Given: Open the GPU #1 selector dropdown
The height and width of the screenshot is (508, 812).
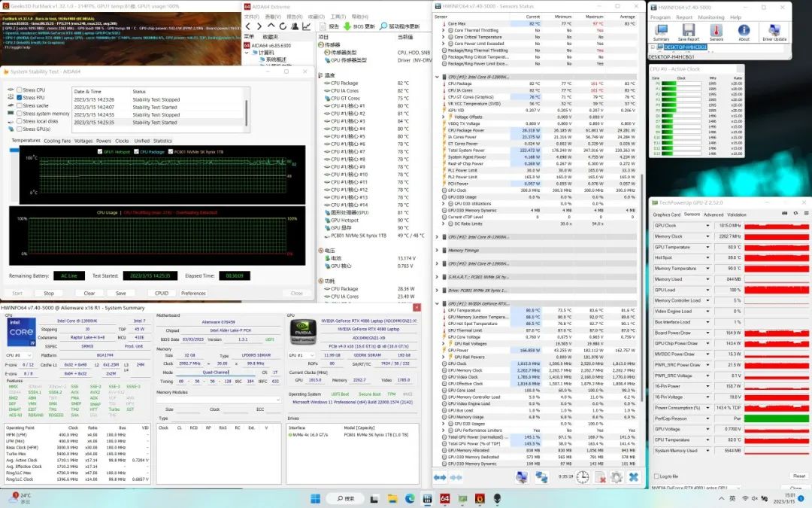Looking at the screenshot, I should 301,355.
